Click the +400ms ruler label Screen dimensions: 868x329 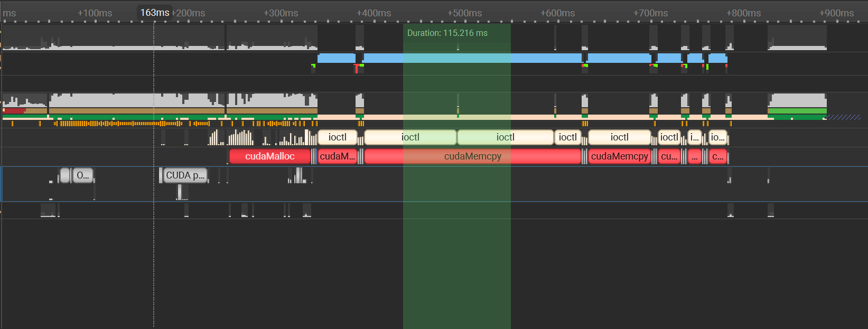[x=374, y=13]
